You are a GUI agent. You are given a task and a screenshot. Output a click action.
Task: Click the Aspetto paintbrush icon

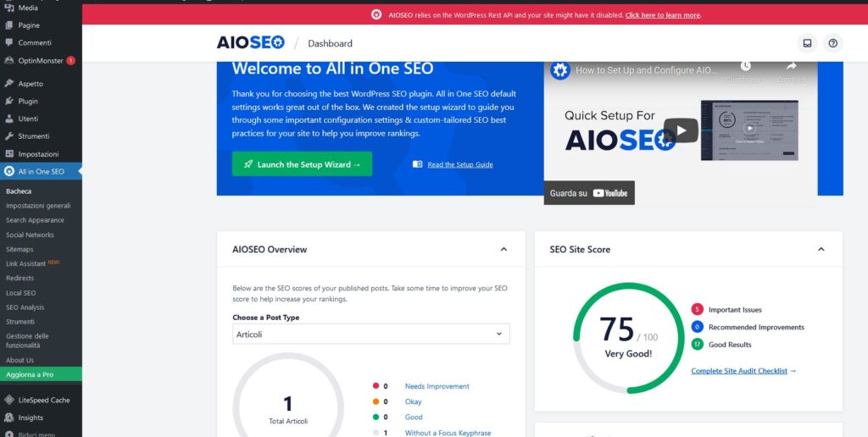pos(8,84)
